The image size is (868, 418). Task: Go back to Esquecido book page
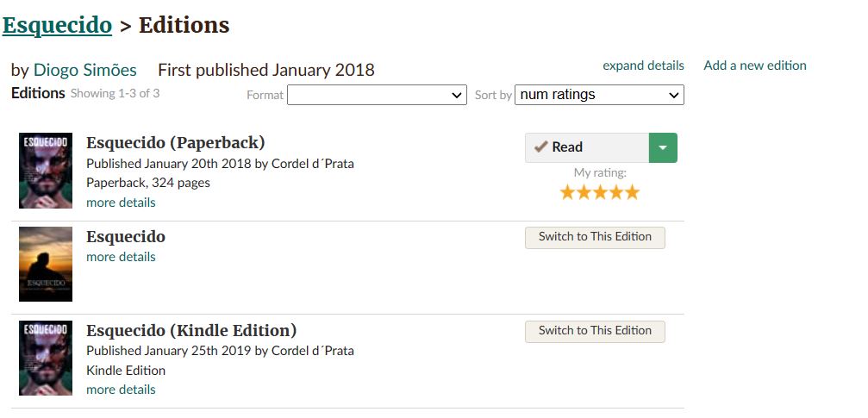click(x=57, y=25)
